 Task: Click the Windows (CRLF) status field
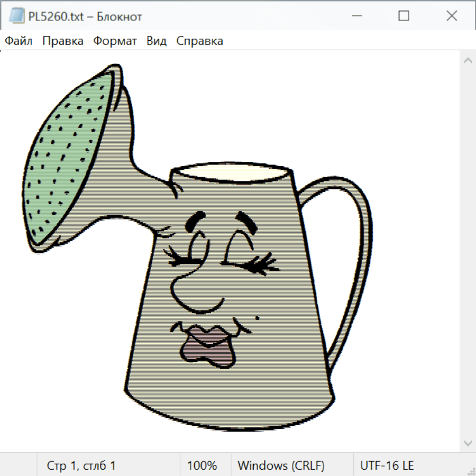(x=281, y=466)
